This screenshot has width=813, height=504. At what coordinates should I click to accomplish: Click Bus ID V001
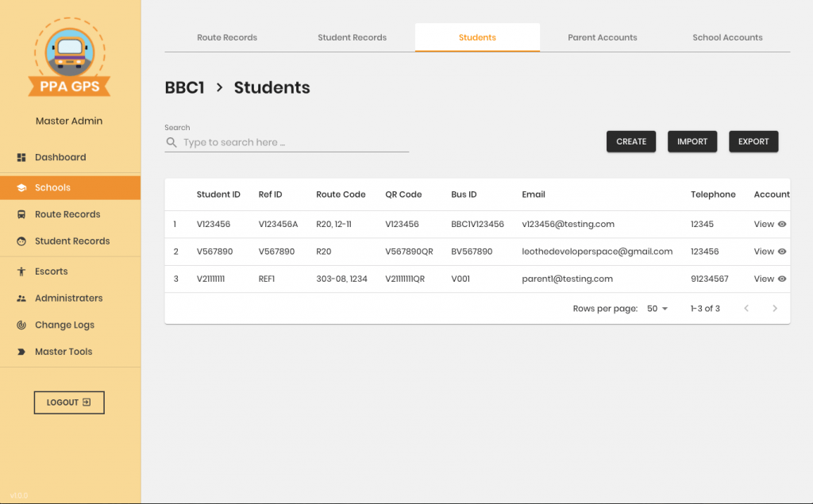tap(460, 279)
